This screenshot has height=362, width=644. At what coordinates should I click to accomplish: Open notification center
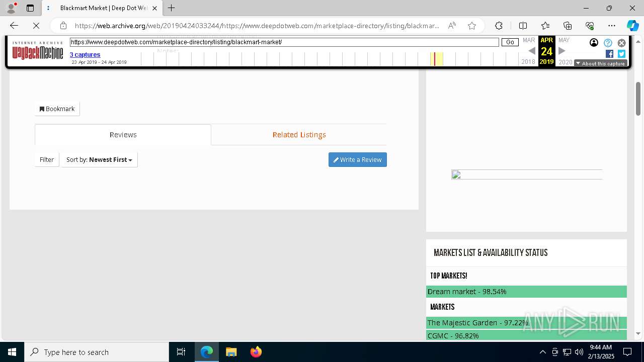tap(627, 352)
